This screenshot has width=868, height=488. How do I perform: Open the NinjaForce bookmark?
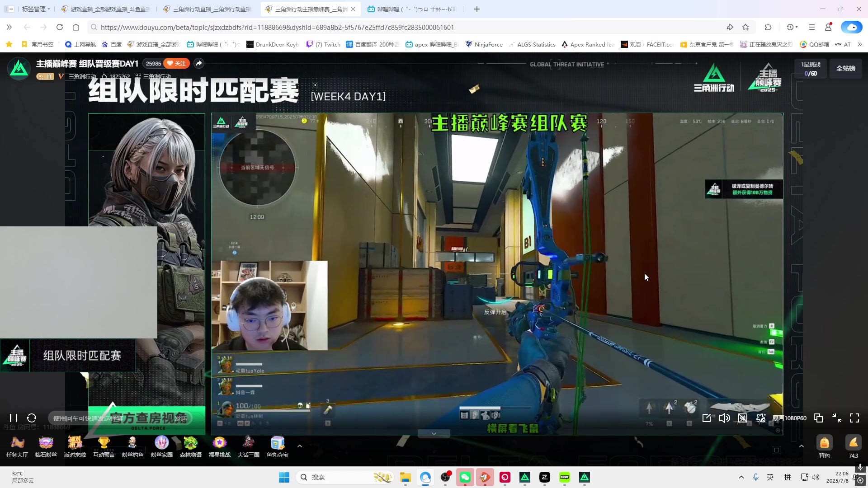click(x=484, y=44)
